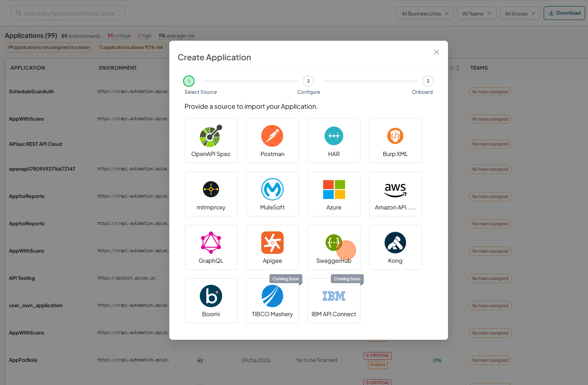588x385 pixels.
Task: Click the 0 applications above 90% risk chip
Action: (131, 47)
